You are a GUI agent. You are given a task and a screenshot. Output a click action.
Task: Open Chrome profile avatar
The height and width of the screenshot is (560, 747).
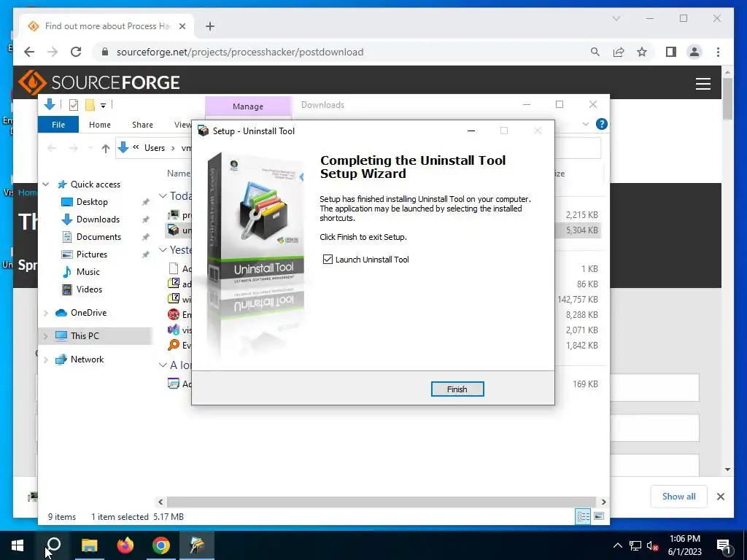point(694,52)
